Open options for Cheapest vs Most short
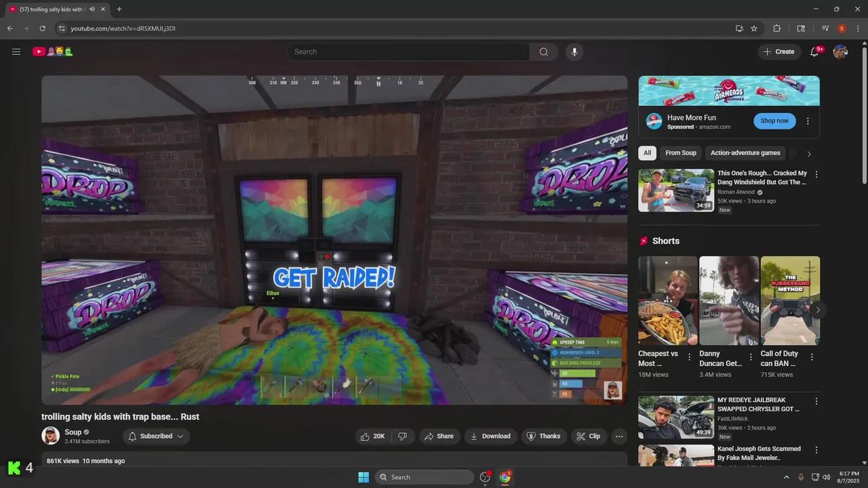 point(690,357)
